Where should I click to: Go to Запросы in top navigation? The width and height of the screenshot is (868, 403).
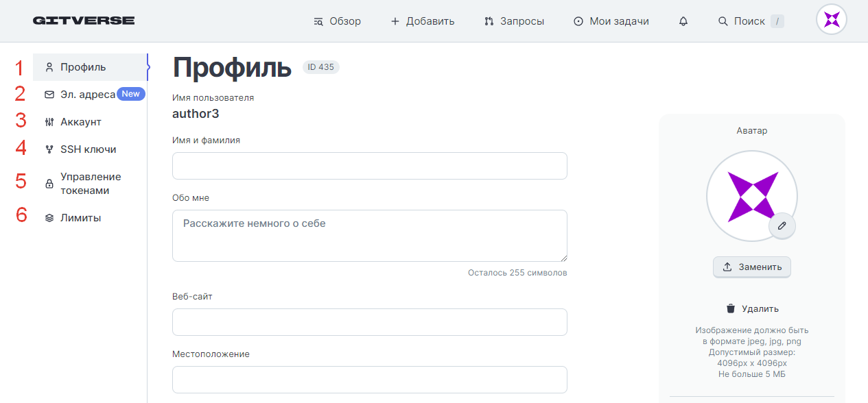tap(514, 21)
